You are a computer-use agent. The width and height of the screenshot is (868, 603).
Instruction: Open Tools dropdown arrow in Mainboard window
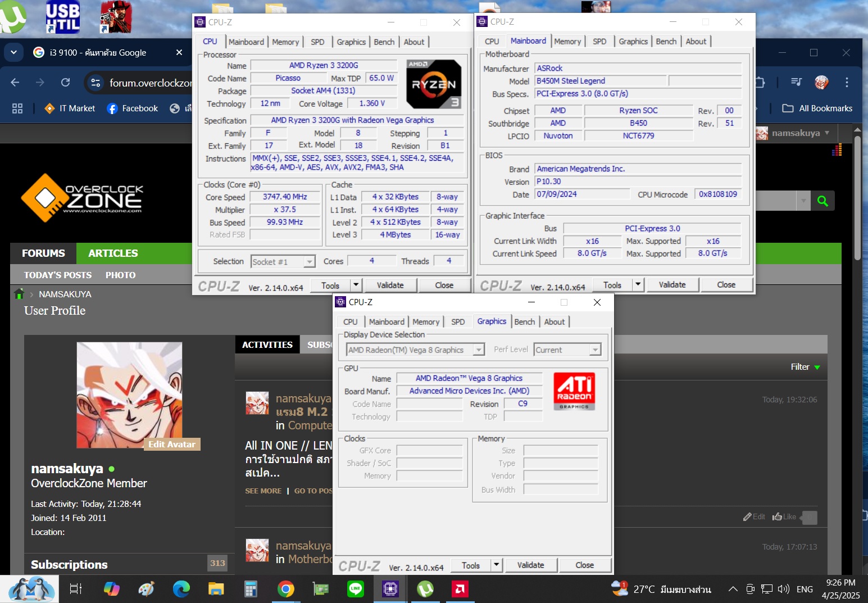click(638, 284)
